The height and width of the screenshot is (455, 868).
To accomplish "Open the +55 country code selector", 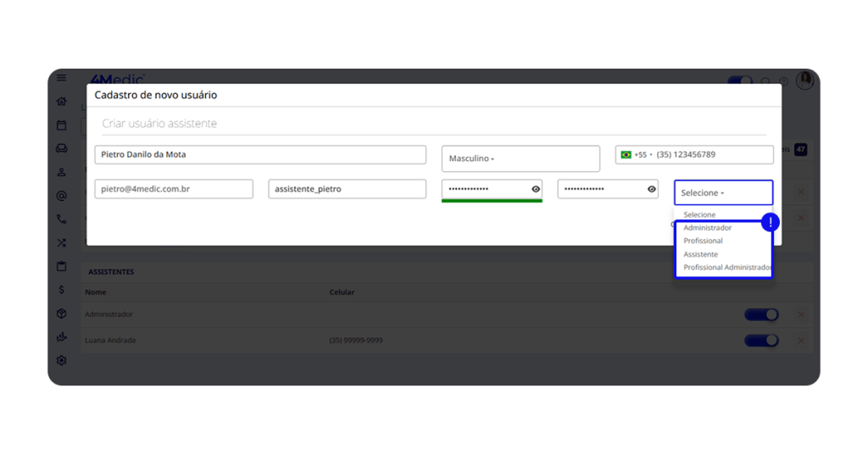I will coord(637,155).
